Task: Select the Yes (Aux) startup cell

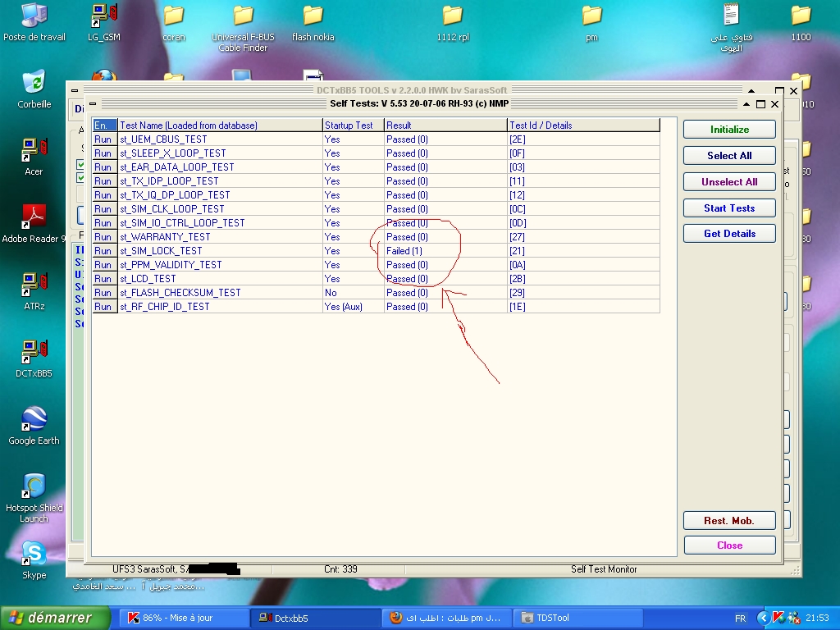Action: [354, 307]
